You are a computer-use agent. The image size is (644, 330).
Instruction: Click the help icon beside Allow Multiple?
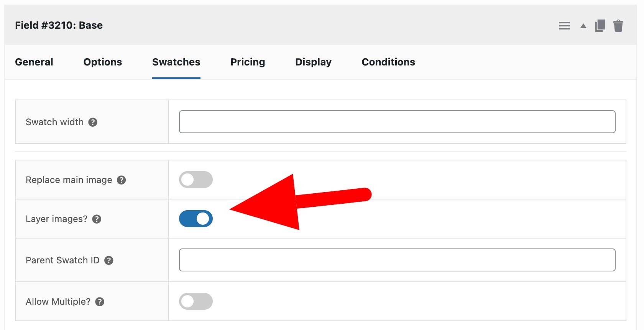100,302
